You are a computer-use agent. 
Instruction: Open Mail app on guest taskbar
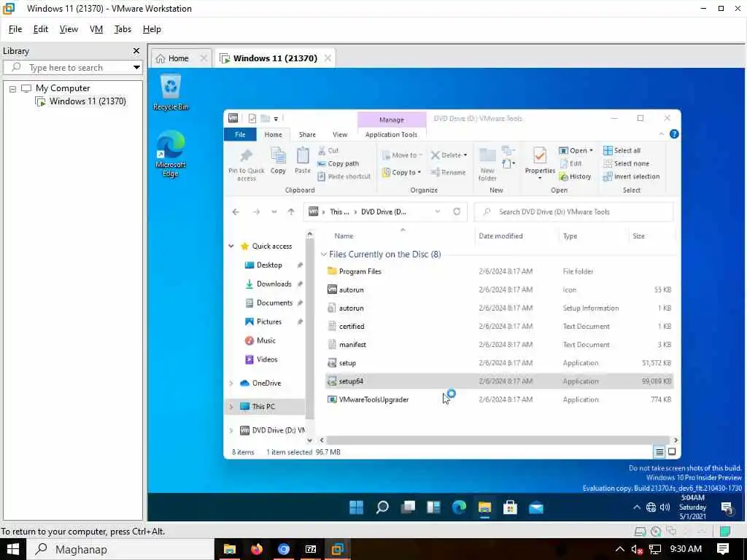[x=536, y=507]
